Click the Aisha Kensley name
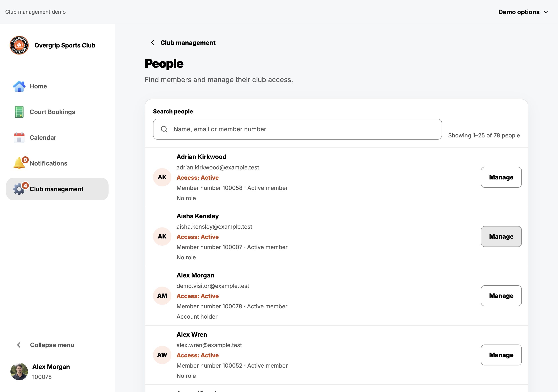Image resolution: width=558 pixels, height=392 pixels. pyautogui.click(x=197, y=216)
